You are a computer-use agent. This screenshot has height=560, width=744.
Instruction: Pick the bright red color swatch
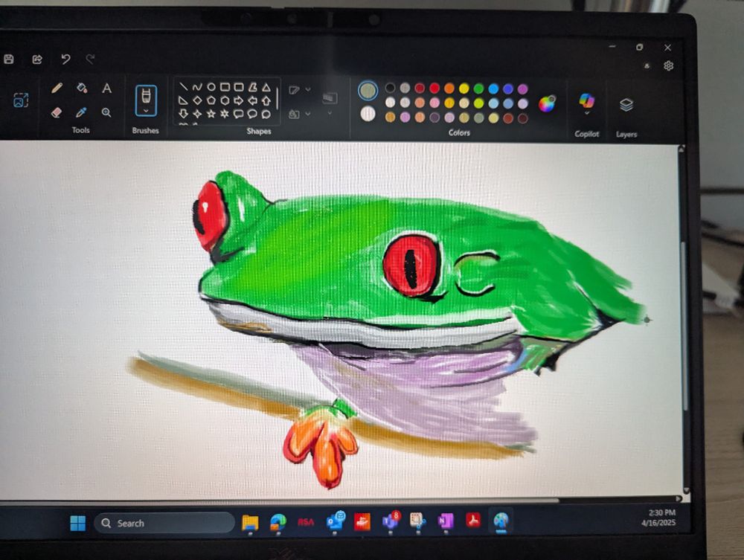[434, 88]
